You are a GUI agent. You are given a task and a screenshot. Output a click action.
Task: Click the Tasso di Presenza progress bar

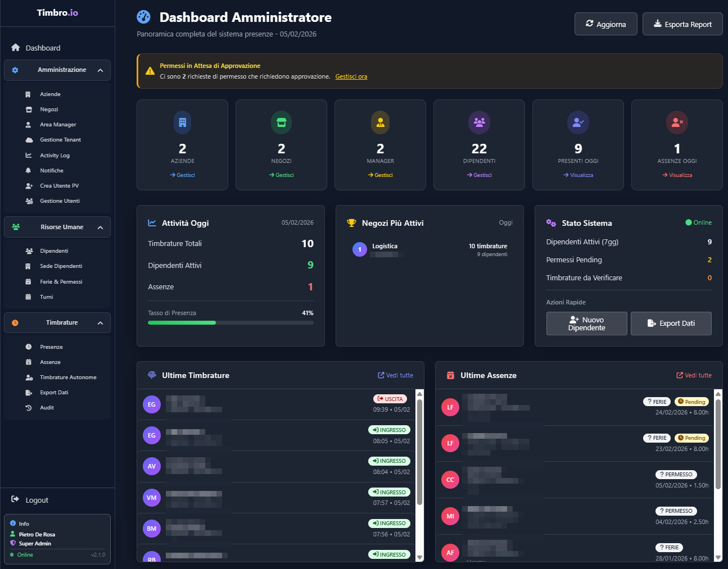(x=230, y=323)
